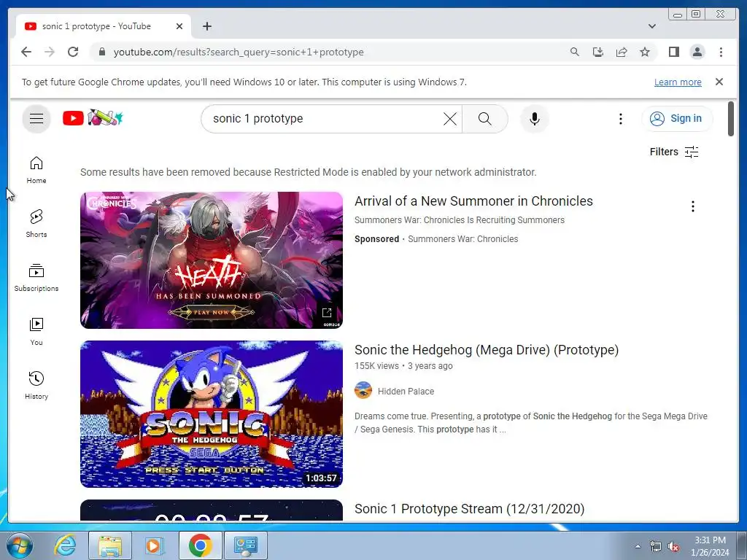
Task: Click the Heath Has Been Summoned ad thumbnail
Action: [x=211, y=260]
